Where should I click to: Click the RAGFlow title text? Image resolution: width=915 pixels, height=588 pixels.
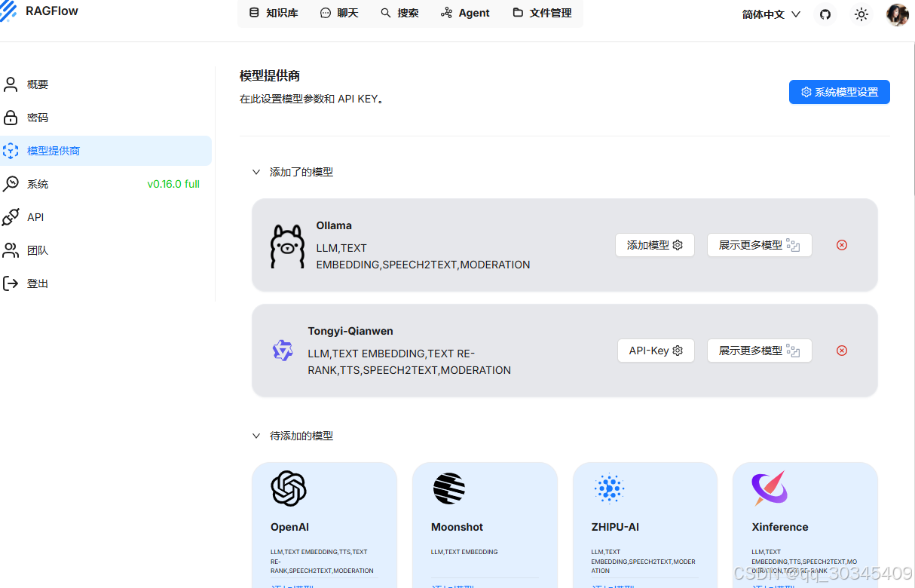click(x=50, y=11)
